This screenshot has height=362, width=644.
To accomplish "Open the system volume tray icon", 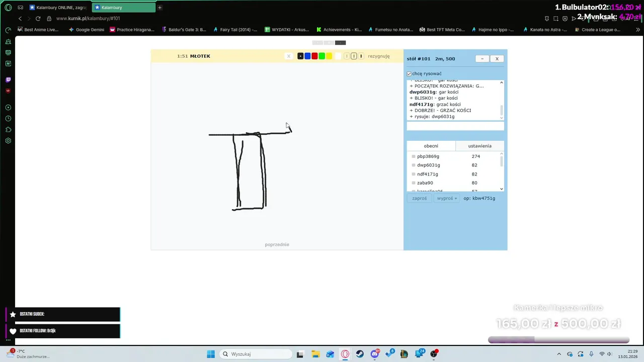I will [x=609, y=354].
